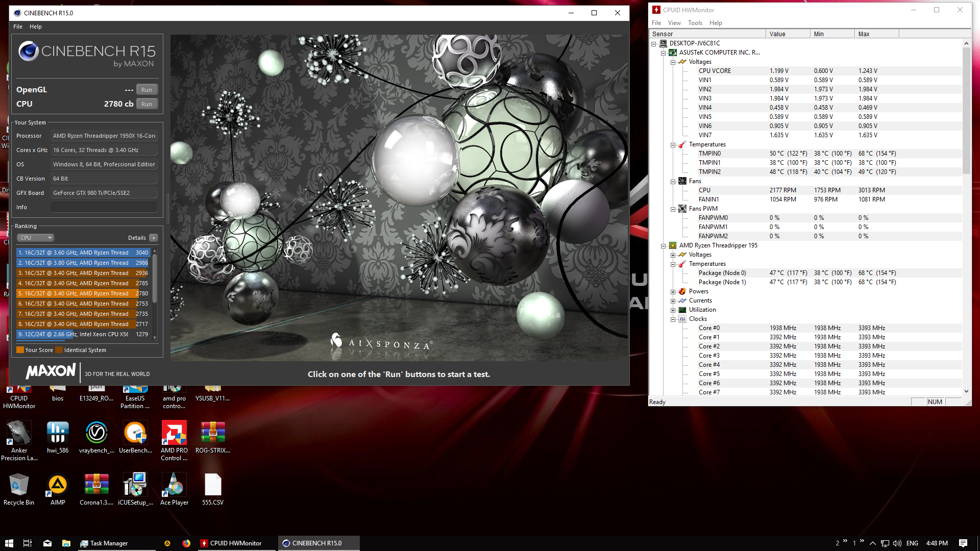Show hidden system tray icons
The width and height of the screenshot is (980, 551).
point(873,543)
